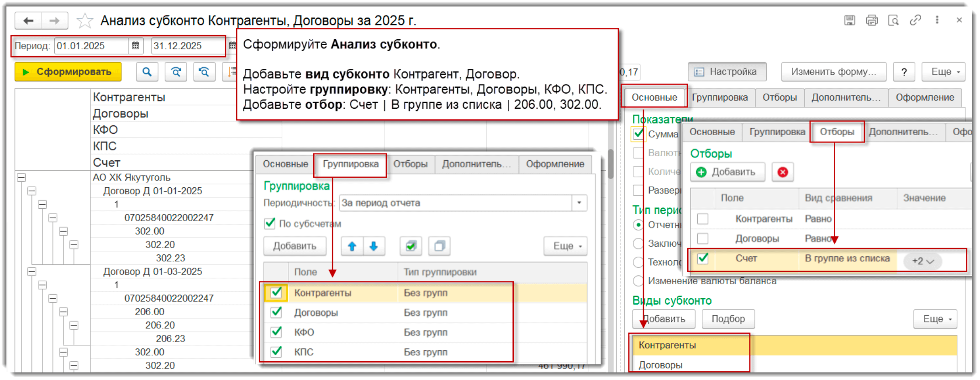Click the report's vertical scrollbar thumb
This screenshot has width=980, height=380.
(611, 164)
